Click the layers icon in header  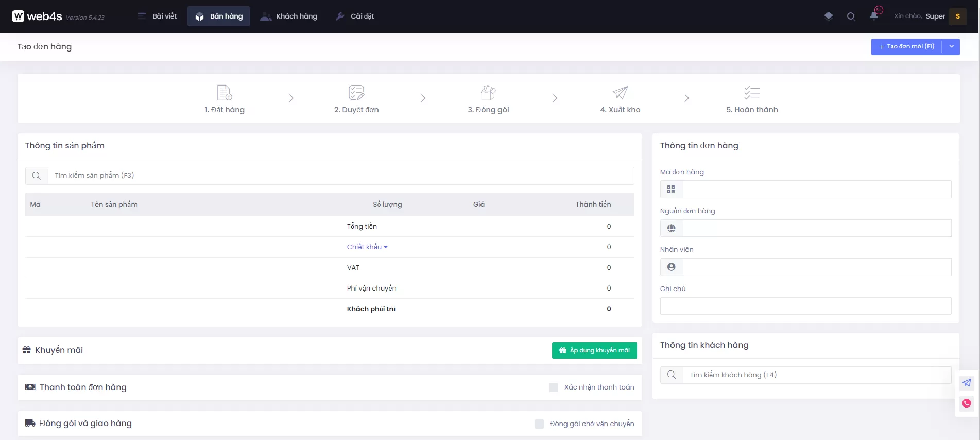click(x=828, y=16)
